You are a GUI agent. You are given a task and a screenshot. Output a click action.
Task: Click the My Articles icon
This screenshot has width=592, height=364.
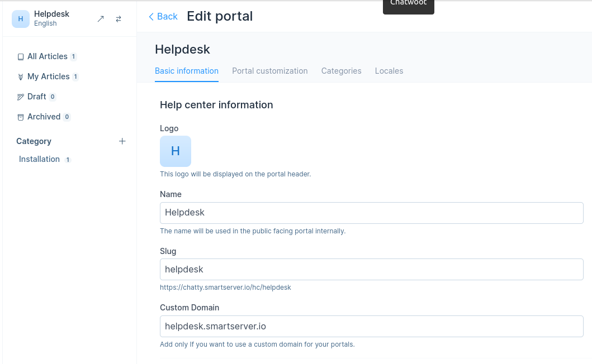tap(21, 77)
